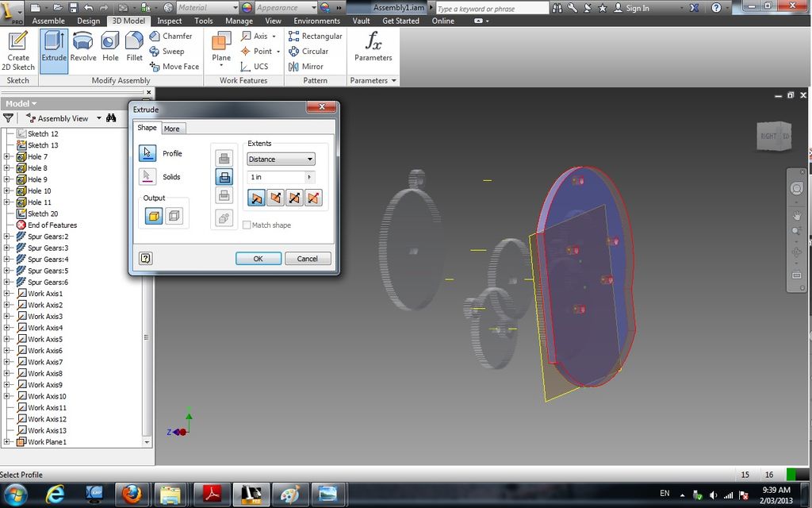Click OK in the Extrude dialog

259,258
